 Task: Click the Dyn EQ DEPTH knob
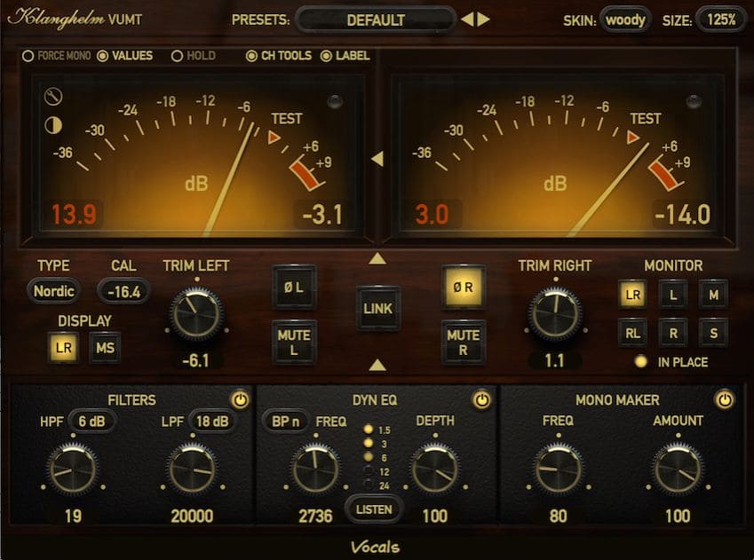click(x=435, y=469)
